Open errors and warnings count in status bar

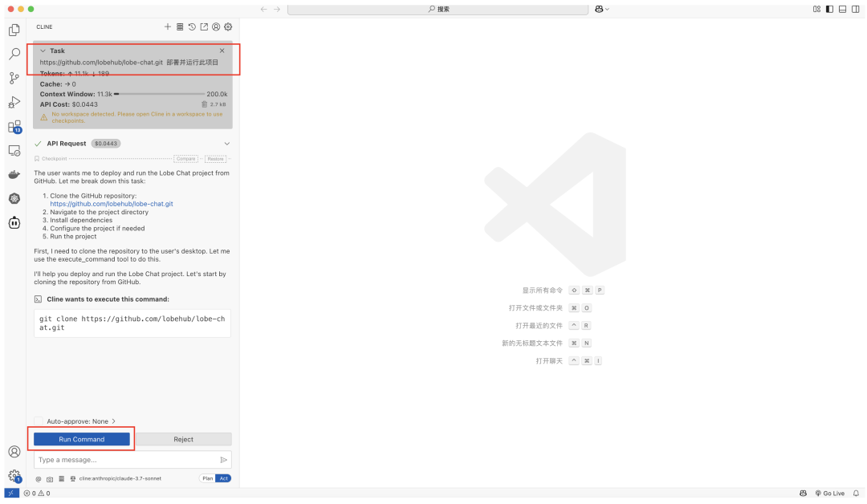(x=37, y=493)
